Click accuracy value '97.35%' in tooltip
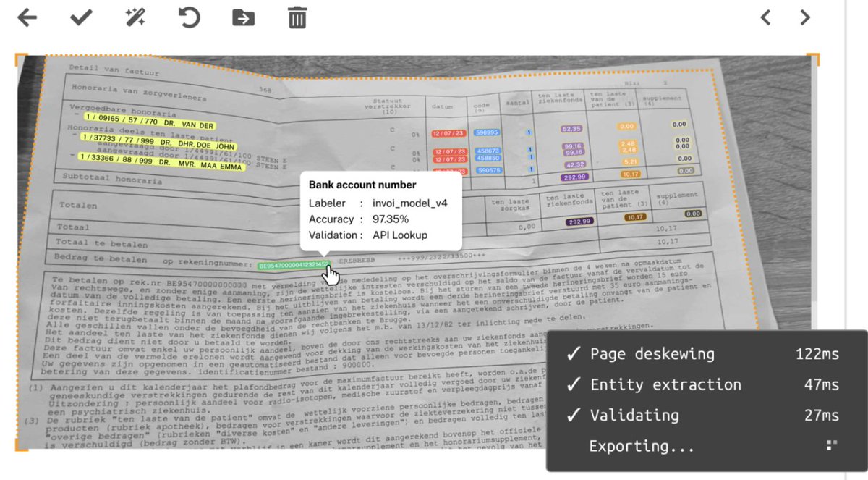Screen dimensions: 868x480 coord(391,219)
